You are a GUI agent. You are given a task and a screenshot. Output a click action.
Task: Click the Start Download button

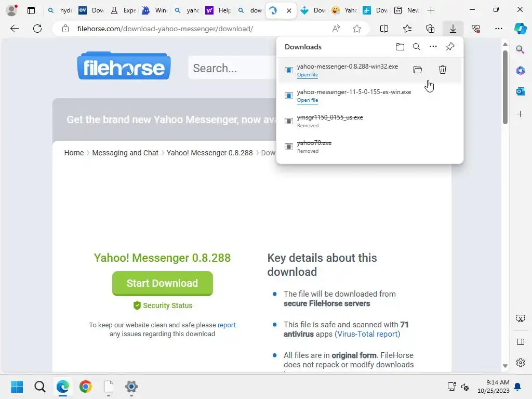click(x=163, y=283)
